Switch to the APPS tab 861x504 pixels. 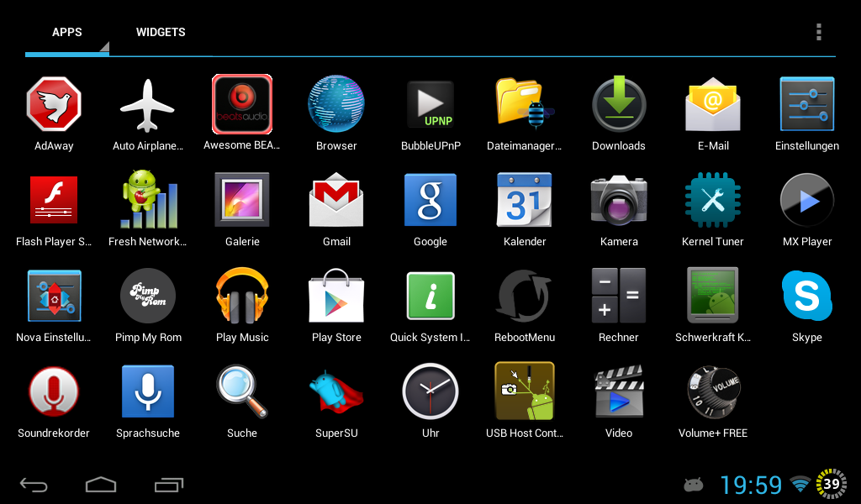pyautogui.click(x=67, y=33)
